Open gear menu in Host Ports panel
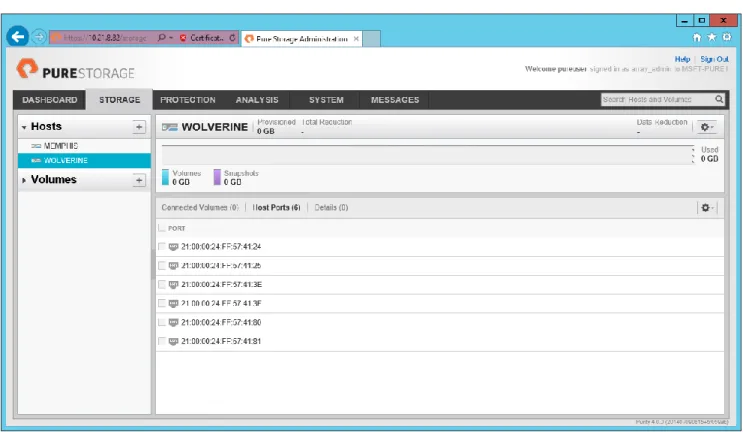743x432 pixels. pyautogui.click(x=707, y=207)
